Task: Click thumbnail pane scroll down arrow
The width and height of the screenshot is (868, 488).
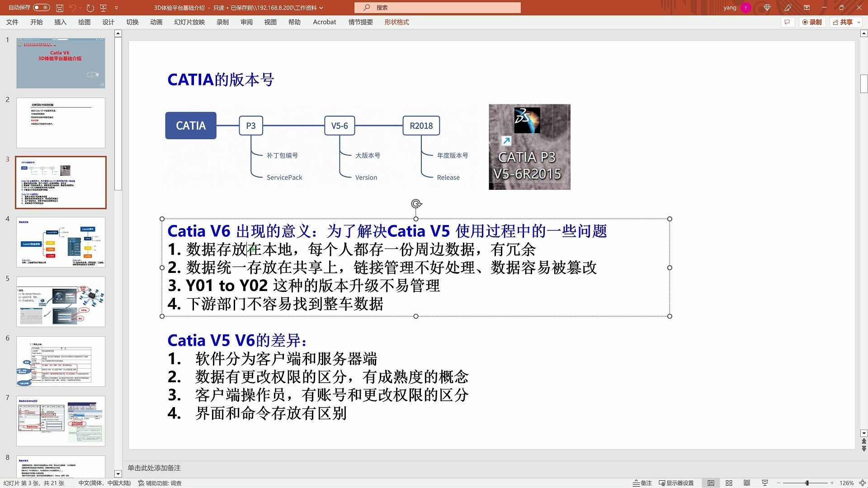Action: tap(118, 474)
